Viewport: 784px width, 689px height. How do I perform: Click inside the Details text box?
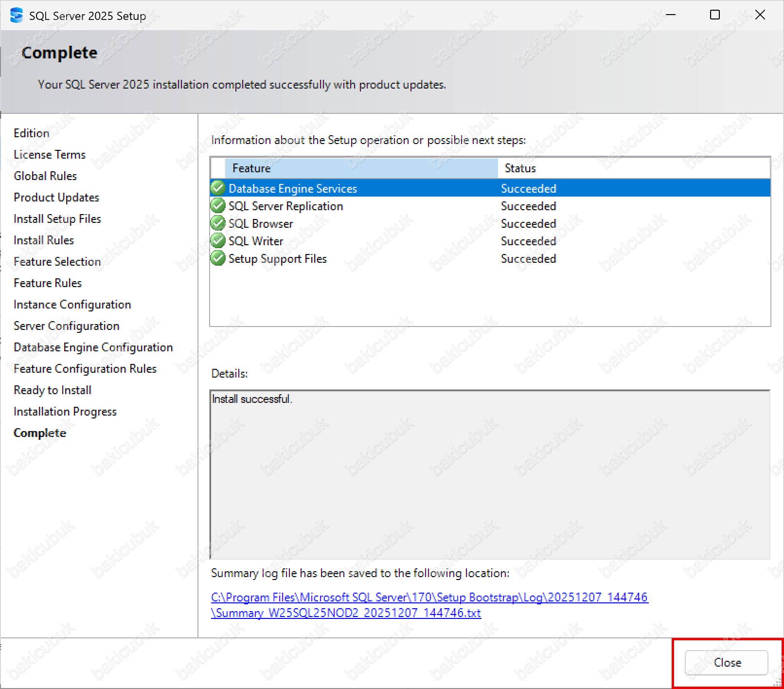coord(489,474)
